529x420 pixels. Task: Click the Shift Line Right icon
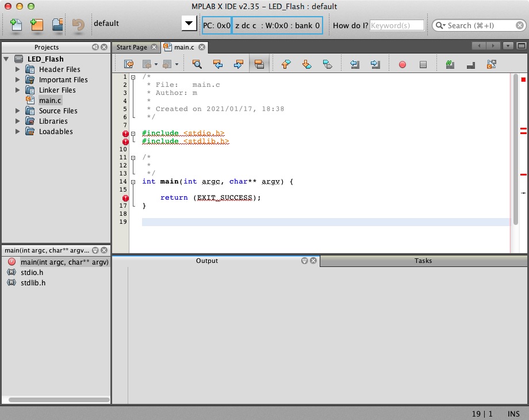click(x=375, y=64)
